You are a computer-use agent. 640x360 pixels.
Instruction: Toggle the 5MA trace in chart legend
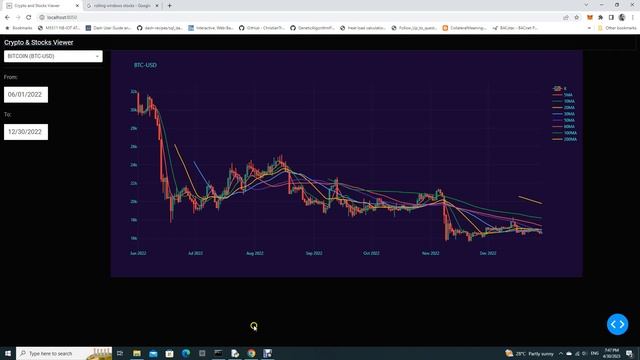(563, 95)
